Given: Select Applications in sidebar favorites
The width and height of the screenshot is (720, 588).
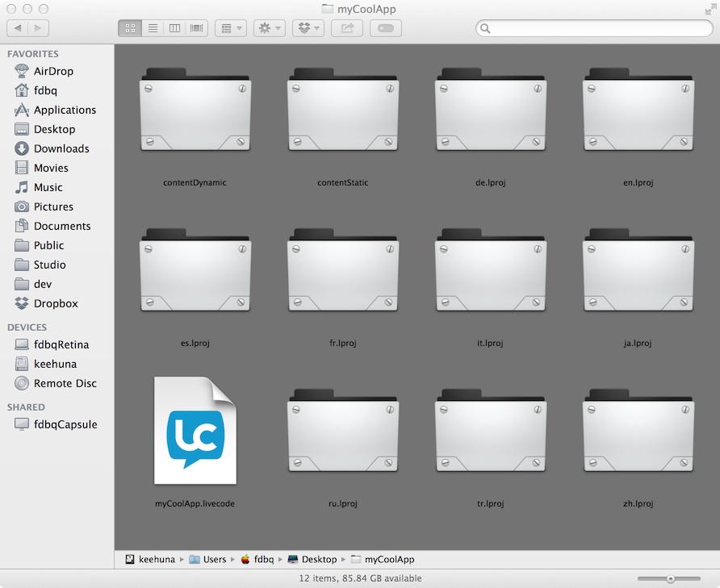Looking at the screenshot, I should 65,110.
